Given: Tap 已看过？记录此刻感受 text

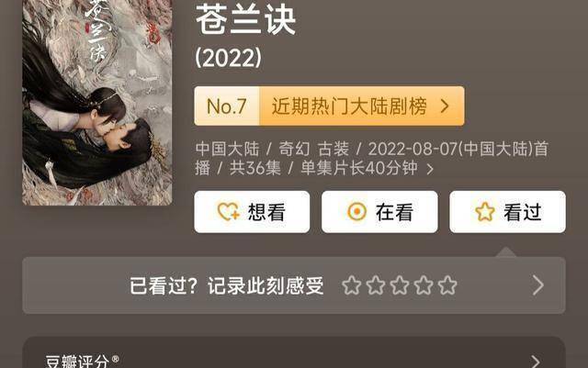Looking at the screenshot, I should click(x=227, y=285).
